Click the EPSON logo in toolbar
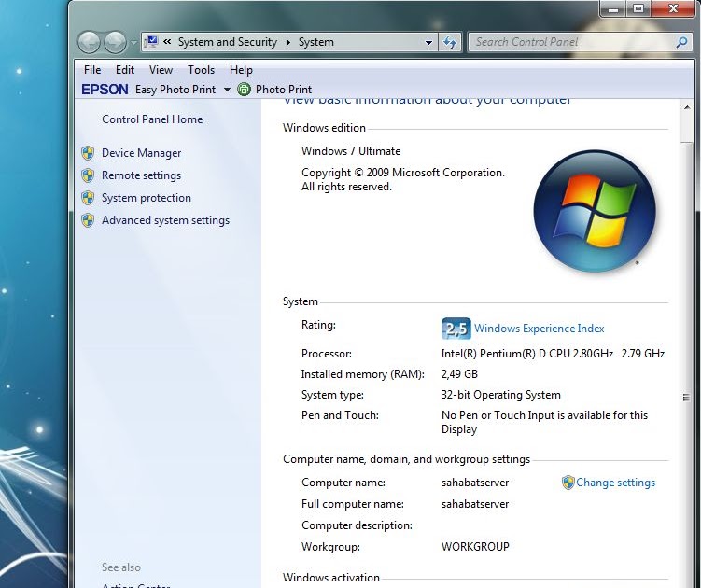The width and height of the screenshot is (701, 588). (105, 90)
